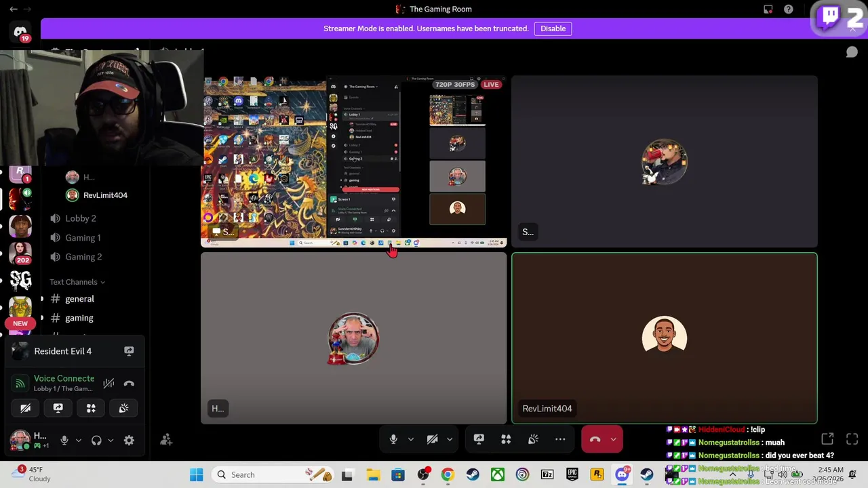Open Google Chrome from taskbar
Screen dimensions: 868x488
pos(448,474)
